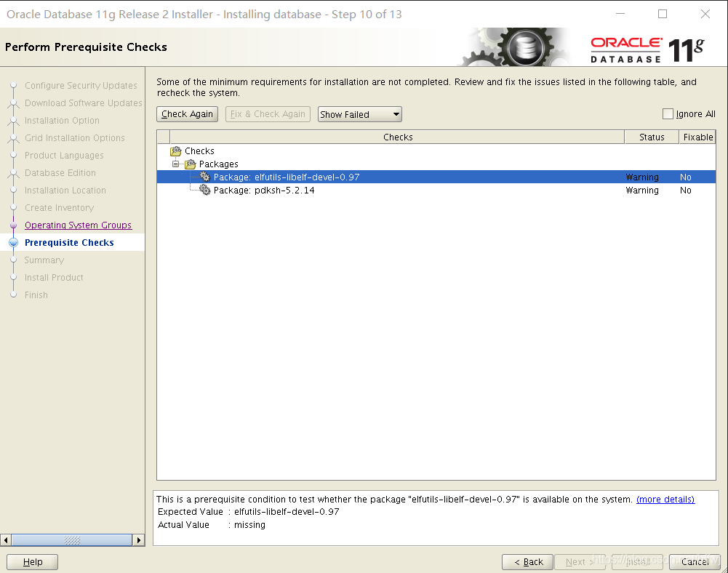
Task: Go to Operating System Groups step
Action: [x=78, y=225]
